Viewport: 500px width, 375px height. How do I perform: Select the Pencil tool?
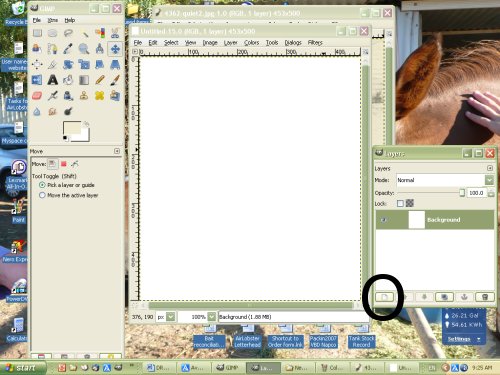pyautogui.click(x=99, y=80)
